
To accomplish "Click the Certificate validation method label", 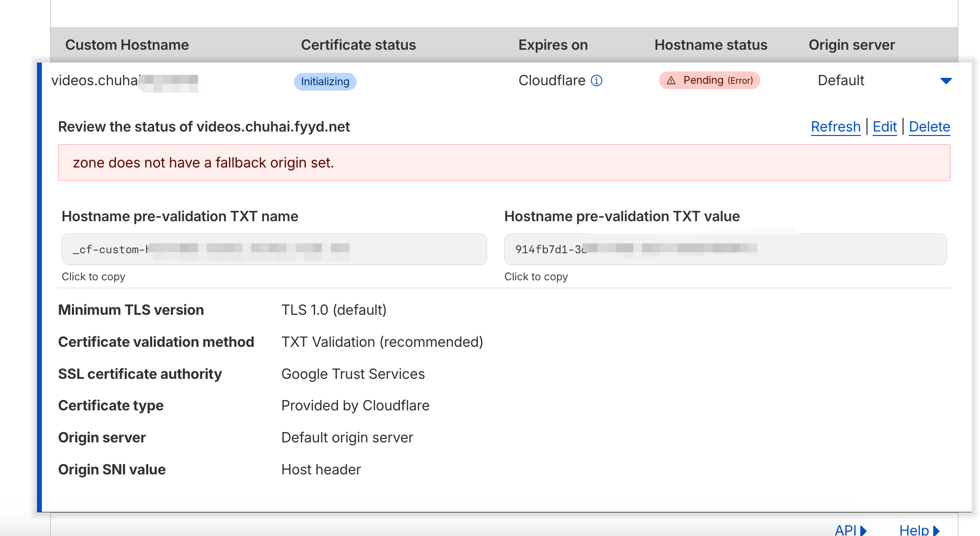I will click(x=156, y=342).
